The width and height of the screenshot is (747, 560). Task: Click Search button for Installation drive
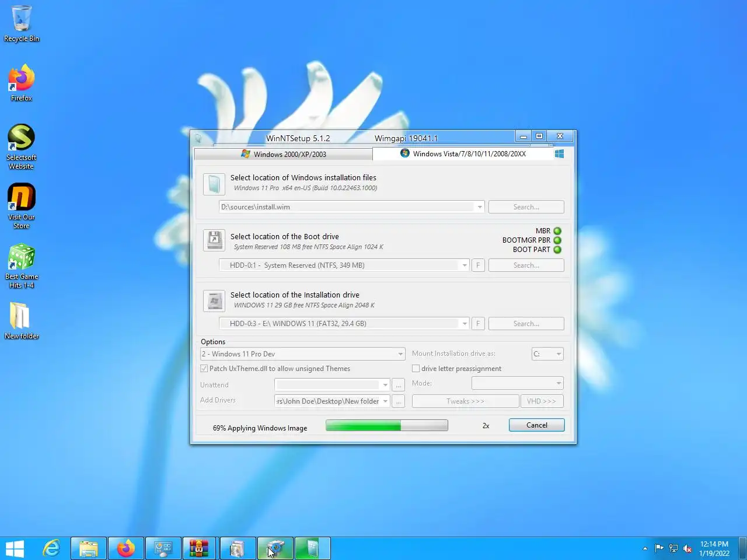tap(526, 324)
